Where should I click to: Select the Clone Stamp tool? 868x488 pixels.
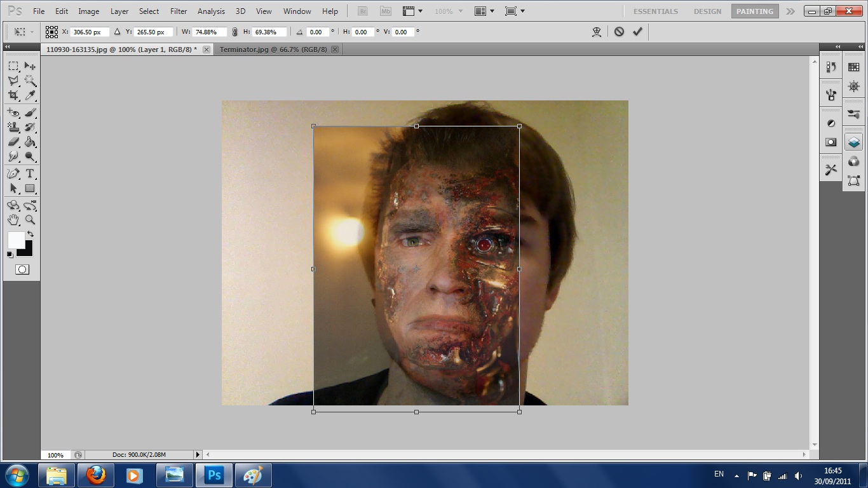(13, 127)
